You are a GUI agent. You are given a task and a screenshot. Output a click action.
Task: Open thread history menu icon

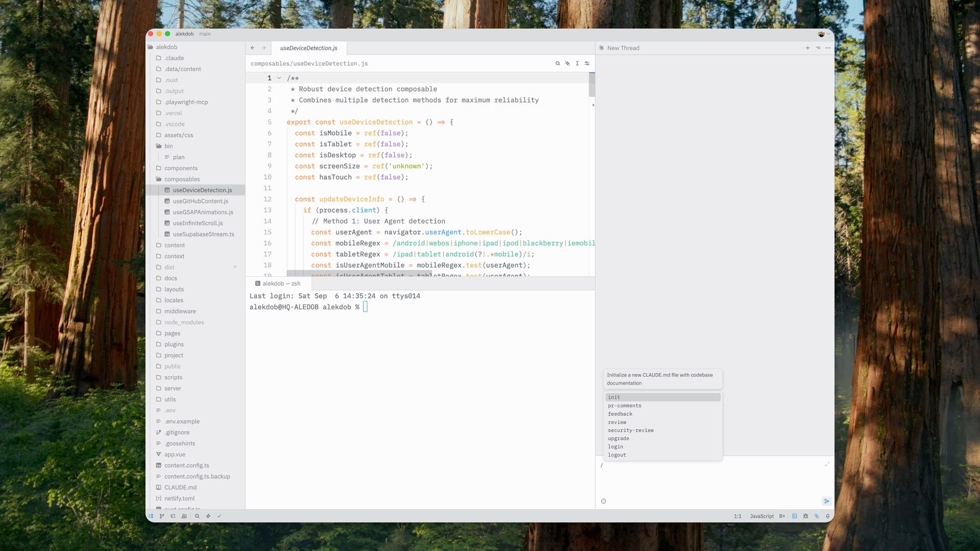click(818, 48)
